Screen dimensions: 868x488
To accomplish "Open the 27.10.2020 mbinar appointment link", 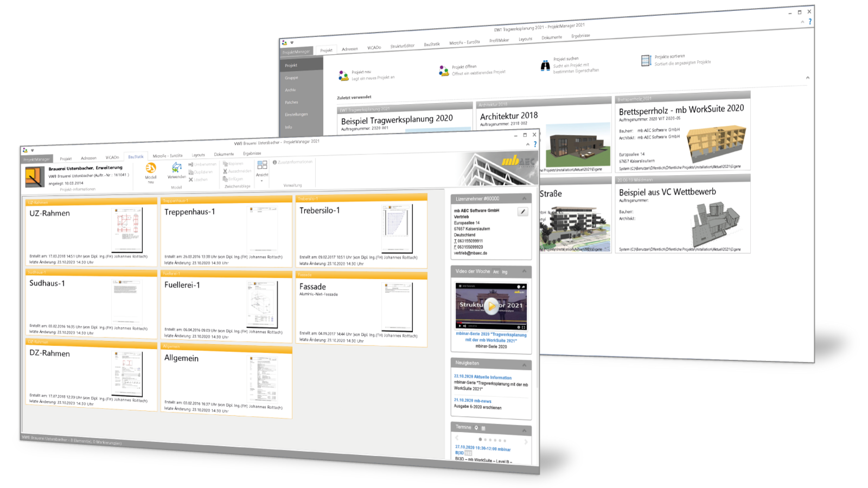I will pyautogui.click(x=483, y=448).
